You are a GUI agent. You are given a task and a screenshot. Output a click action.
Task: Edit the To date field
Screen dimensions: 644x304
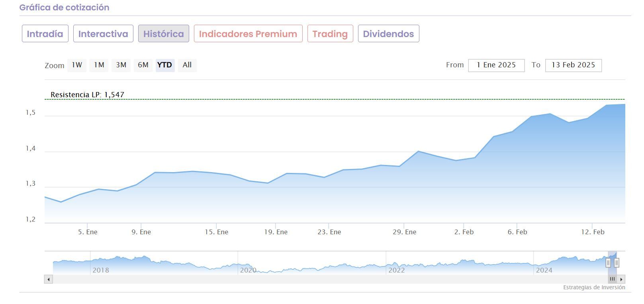(x=574, y=65)
